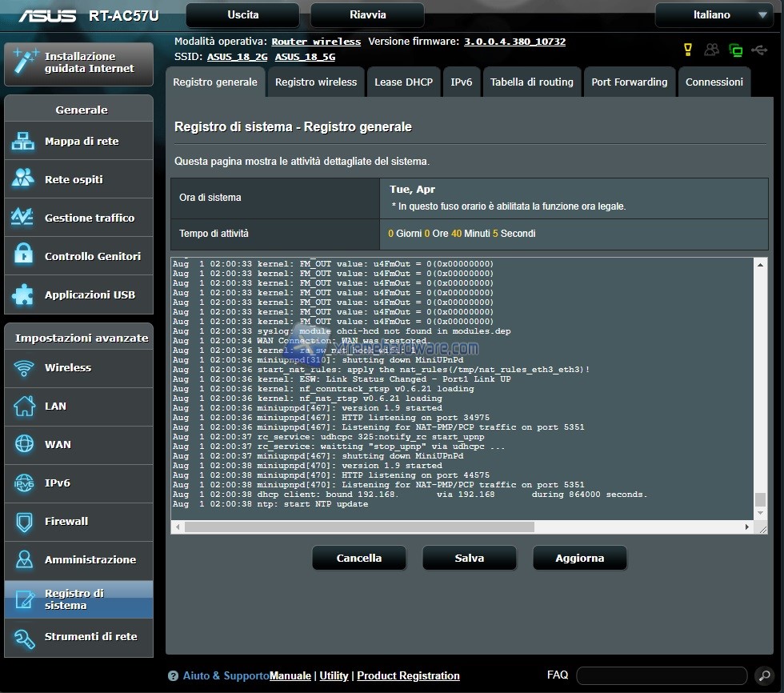The image size is (784, 693).
Task: Open Controllo Genitori padlock icon
Action: [x=23, y=256]
